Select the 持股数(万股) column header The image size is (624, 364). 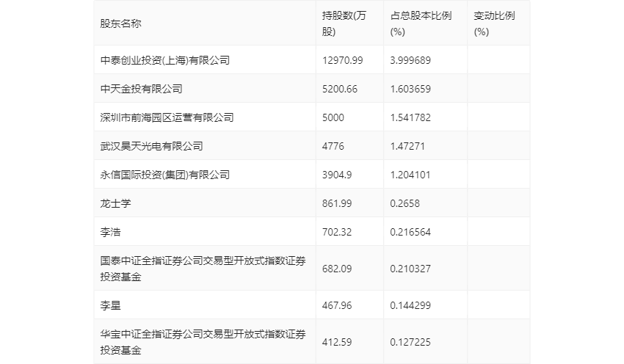(x=344, y=23)
